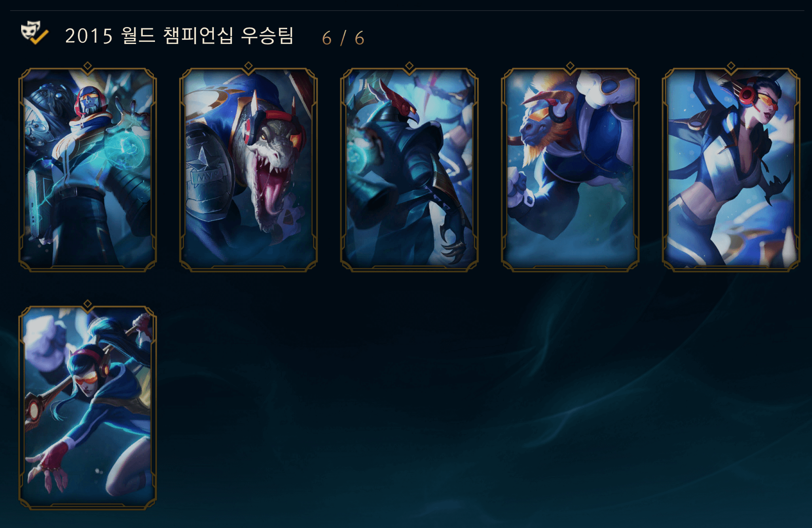
Task: Click the mask checkmark collection icon
Action: (35, 33)
